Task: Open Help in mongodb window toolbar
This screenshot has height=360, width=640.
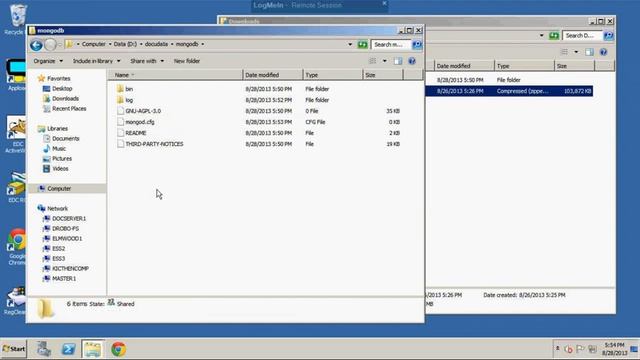Action: tap(412, 61)
